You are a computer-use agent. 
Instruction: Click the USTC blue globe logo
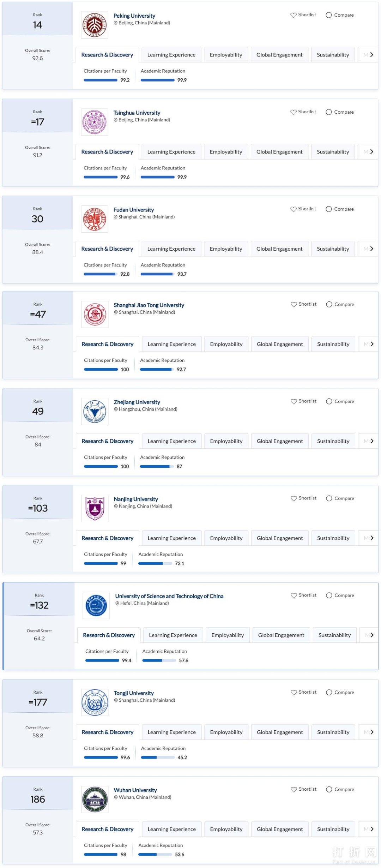96,605
